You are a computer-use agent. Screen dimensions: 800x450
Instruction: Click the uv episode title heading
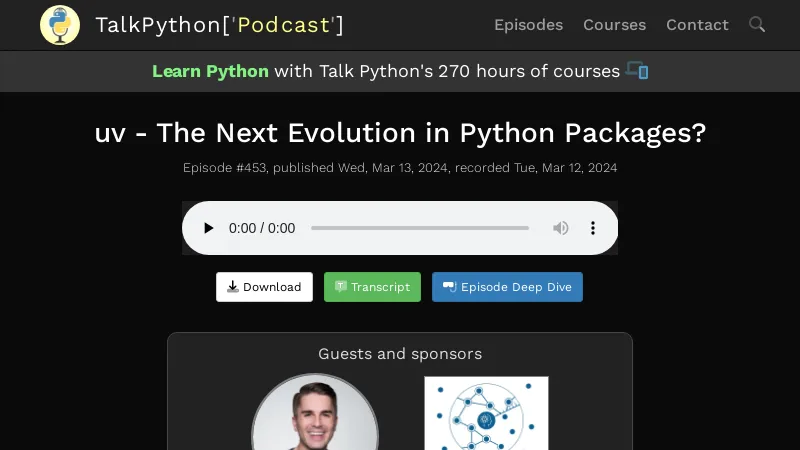400,133
